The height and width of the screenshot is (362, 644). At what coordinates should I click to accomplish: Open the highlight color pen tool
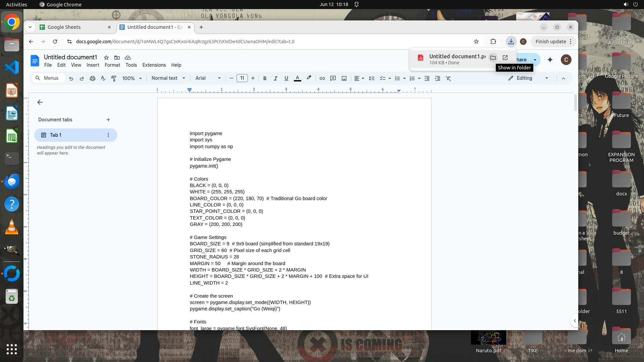click(x=309, y=78)
